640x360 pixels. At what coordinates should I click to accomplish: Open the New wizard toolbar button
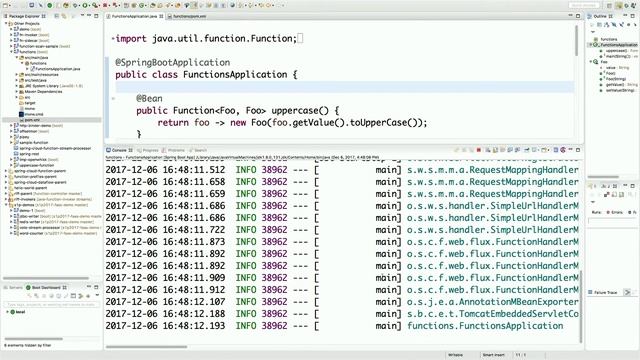6,5
